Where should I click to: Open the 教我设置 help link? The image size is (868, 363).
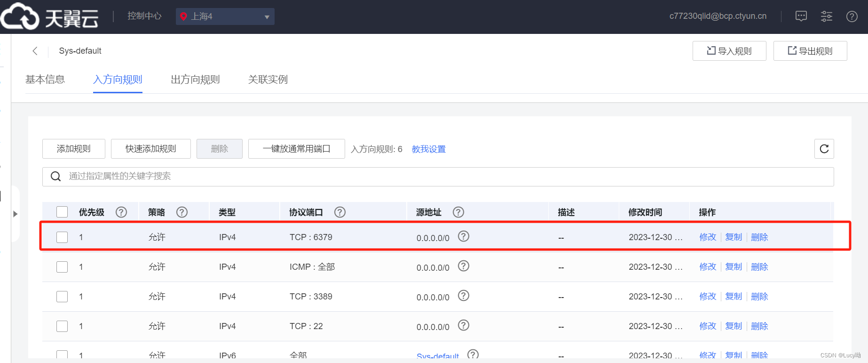(429, 149)
